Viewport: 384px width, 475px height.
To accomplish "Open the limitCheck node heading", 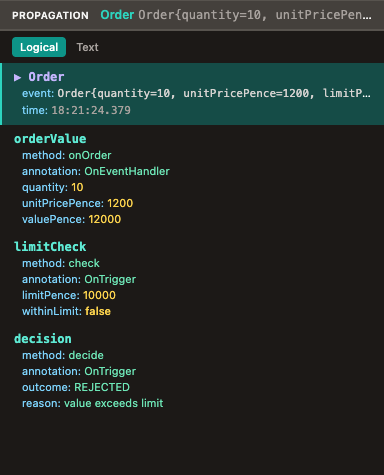I will (50, 247).
